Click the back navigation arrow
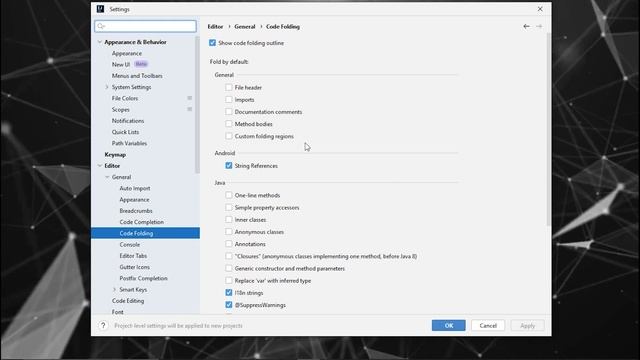The height and width of the screenshot is (360, 640). 526,26
